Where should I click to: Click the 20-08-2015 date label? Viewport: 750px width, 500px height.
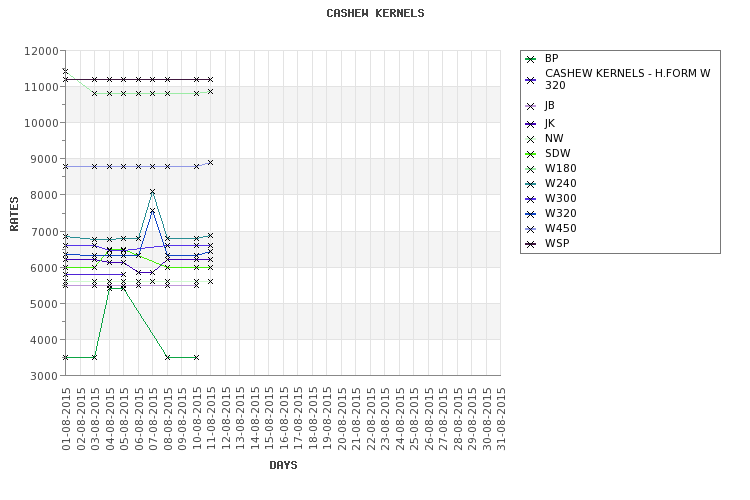(342, 419)
